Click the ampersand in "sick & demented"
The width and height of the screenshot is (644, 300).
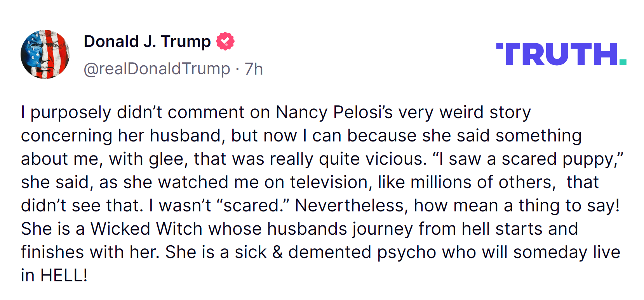(x=277, y=252)
